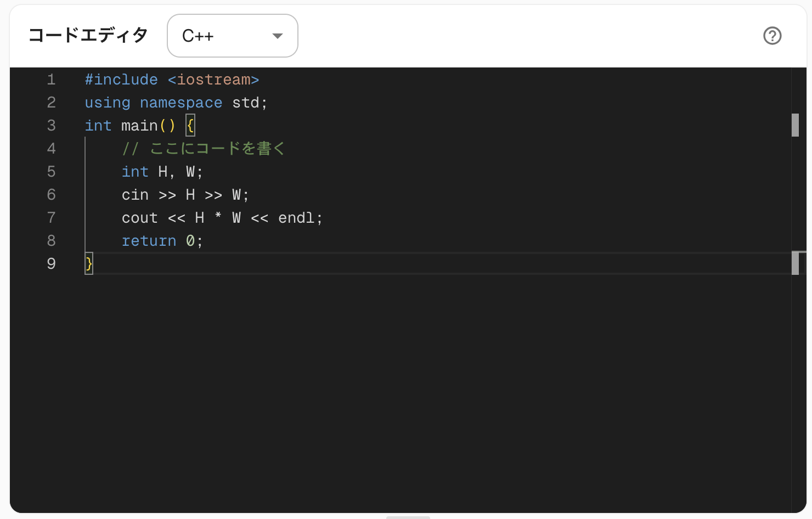Place cursor on the cin statement
The image size is (812, 519).
point(135,195)
